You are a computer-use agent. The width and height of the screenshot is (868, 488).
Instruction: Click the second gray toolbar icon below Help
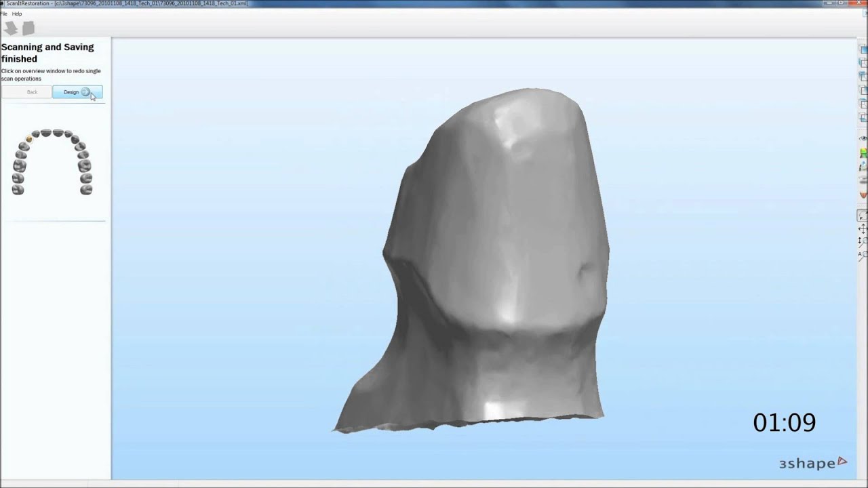coord(28,28)
